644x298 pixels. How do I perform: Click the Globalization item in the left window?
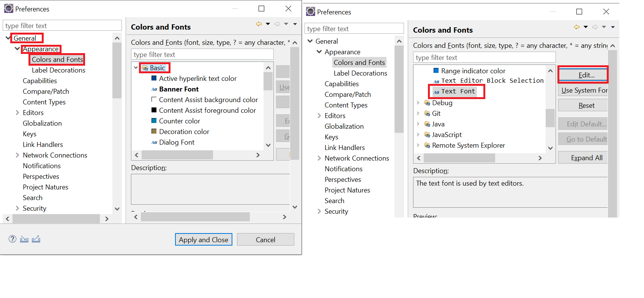coord(42,123)
